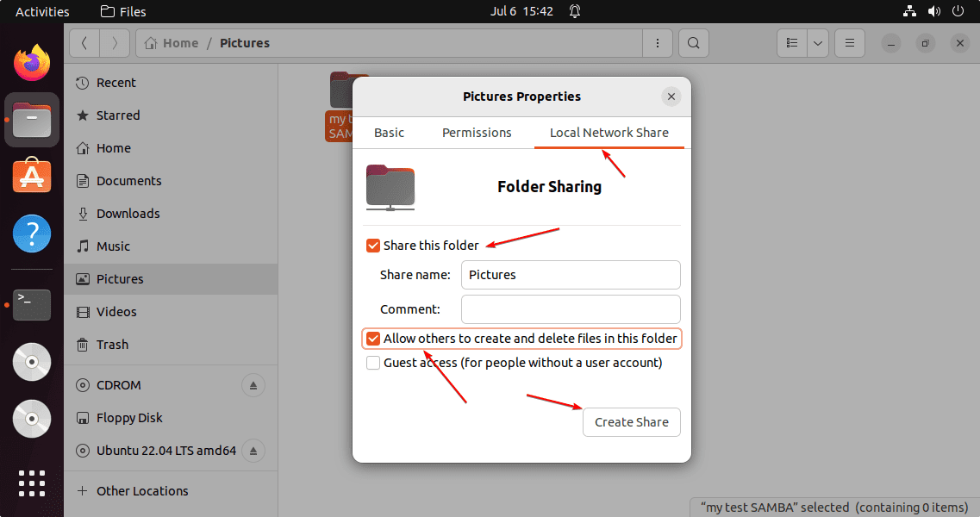
Task: Click the Share name text field
Action: (x=571, y=275)
